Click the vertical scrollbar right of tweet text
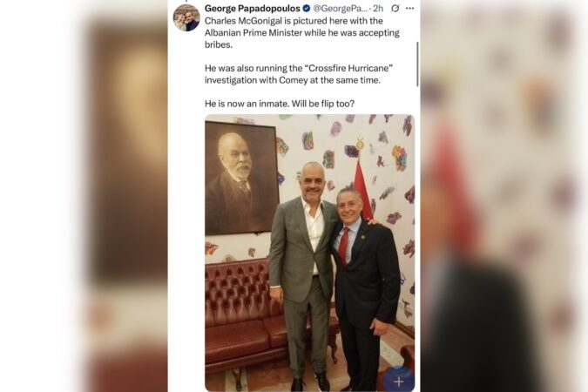588x392 pixels. point(418,64)
